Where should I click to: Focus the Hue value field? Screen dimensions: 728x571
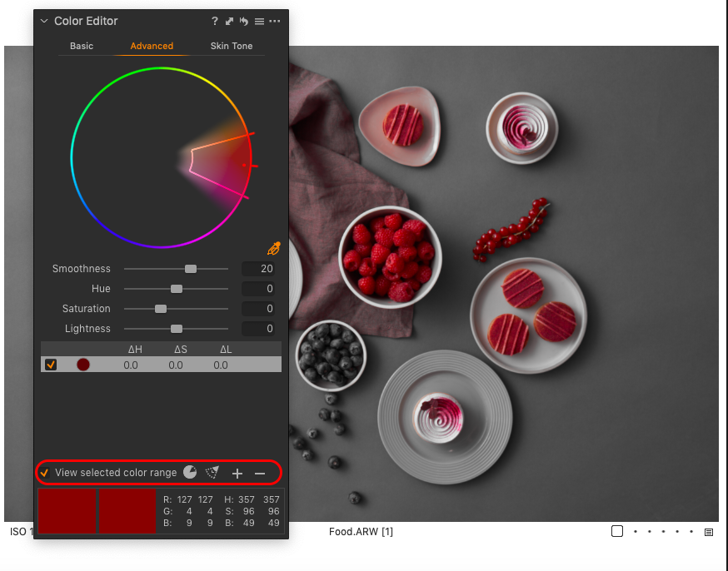point(258,289)
